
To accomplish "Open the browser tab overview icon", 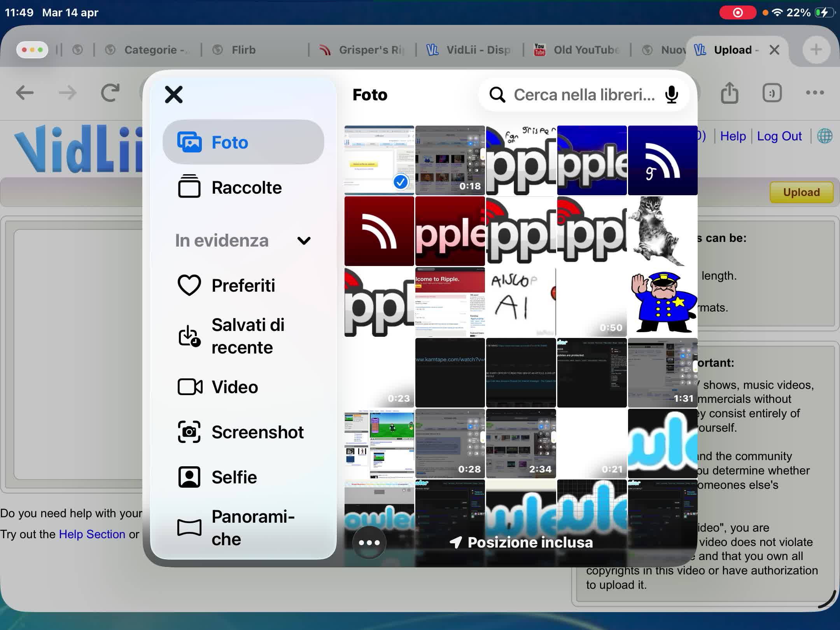I will coord(772,93).
